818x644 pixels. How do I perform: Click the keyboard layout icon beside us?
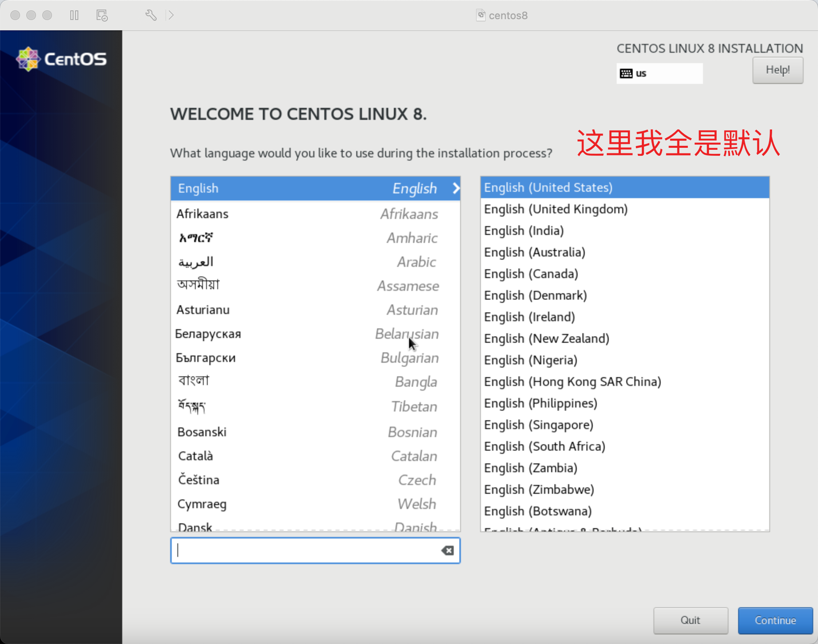pyautogui.click(x=626, y=74)
